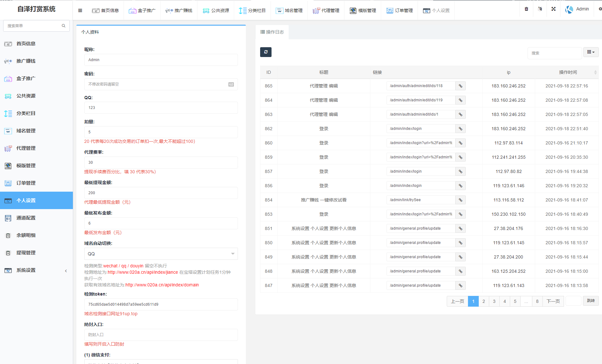Open 代理管理 from the top navigation
The height and width of the screenshot is (364, 602).
click(326, 10)
